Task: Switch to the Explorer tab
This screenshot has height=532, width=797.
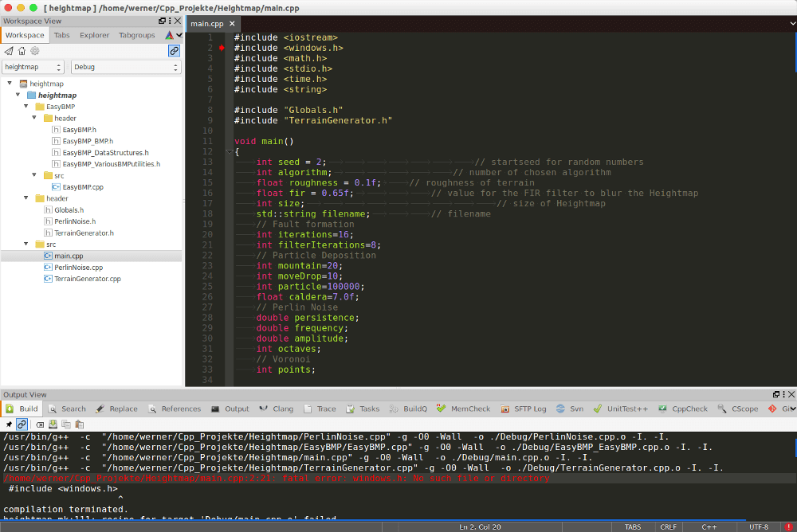Action: click(94, 35)
